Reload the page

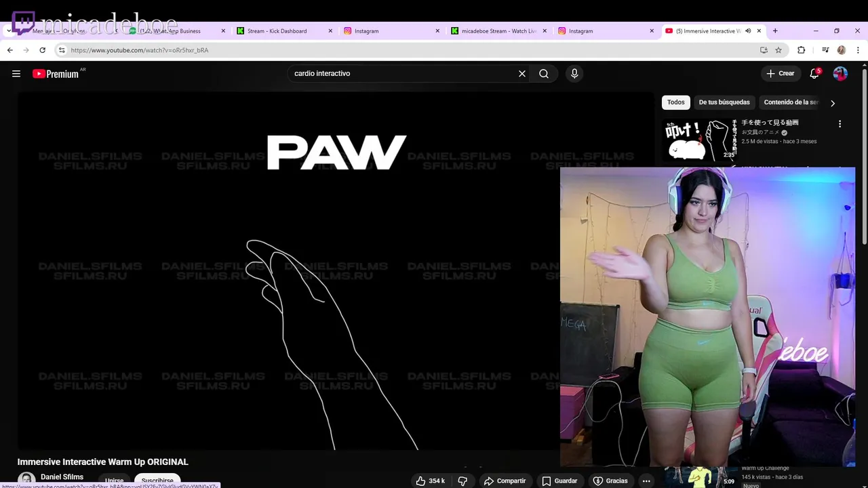tap(43, 50)
